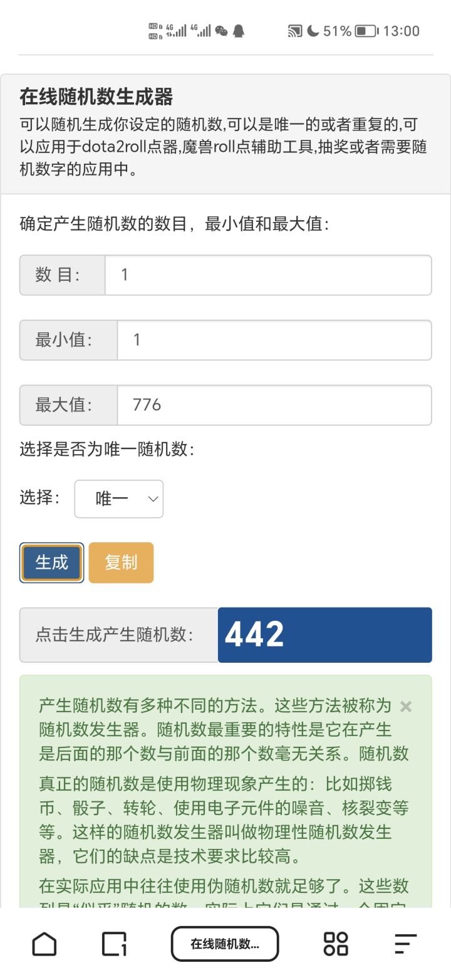Open the browser menu lines icon
Screen dimensions: 451x980
point(405,944)
